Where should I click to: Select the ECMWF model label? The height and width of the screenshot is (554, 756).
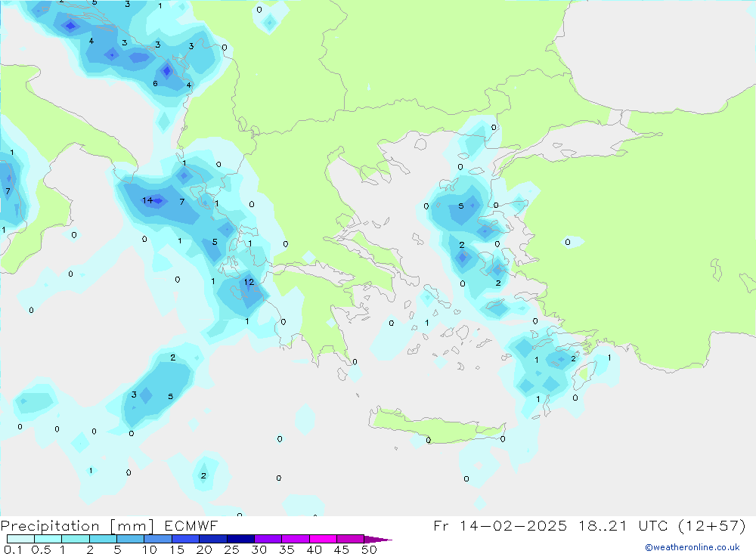tap(191, 526)
